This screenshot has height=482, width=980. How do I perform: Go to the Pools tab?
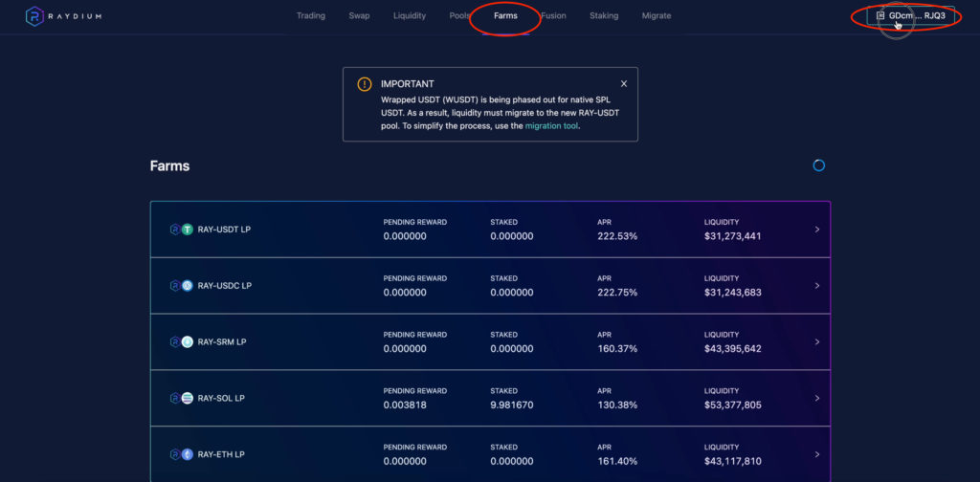pos(460,15)
